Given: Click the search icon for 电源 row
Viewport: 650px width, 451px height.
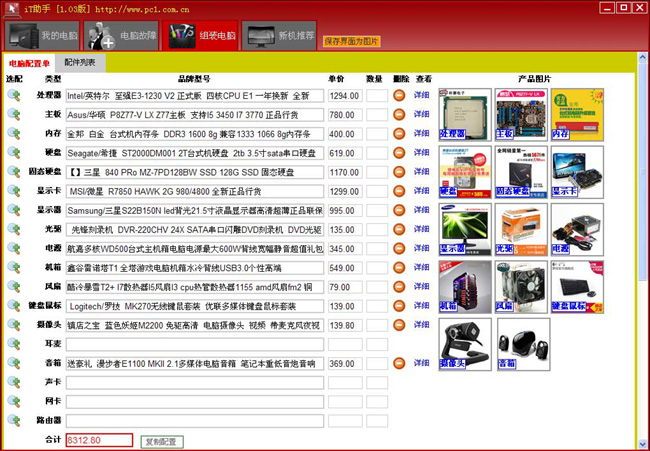Looking at the screenshot, I should coord(14,248).
